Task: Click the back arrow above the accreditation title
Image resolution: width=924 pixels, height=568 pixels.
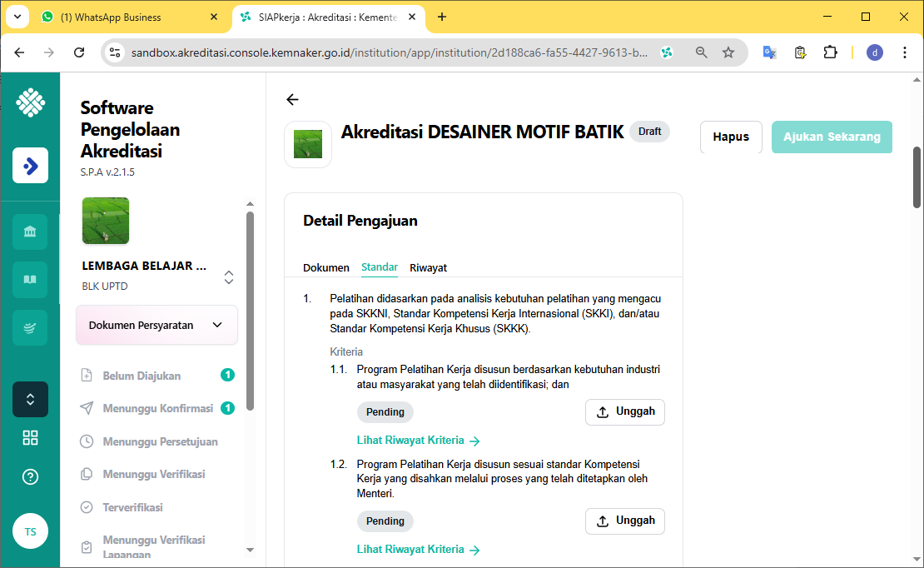Action: click(292, 100)
